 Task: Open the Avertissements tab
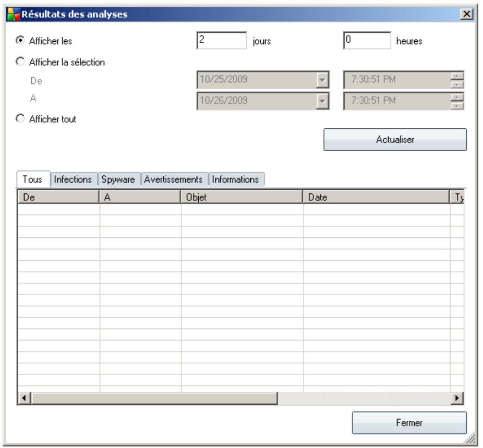174,179
